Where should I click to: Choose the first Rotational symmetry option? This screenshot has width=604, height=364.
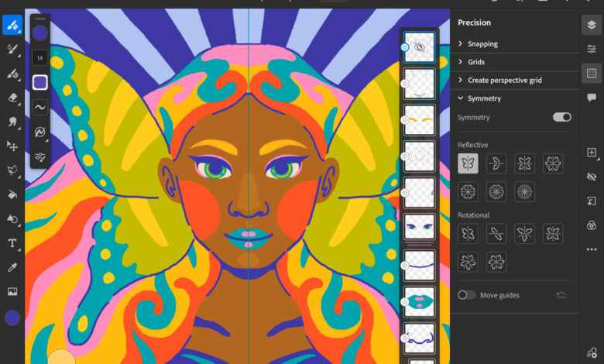(468, 233)
